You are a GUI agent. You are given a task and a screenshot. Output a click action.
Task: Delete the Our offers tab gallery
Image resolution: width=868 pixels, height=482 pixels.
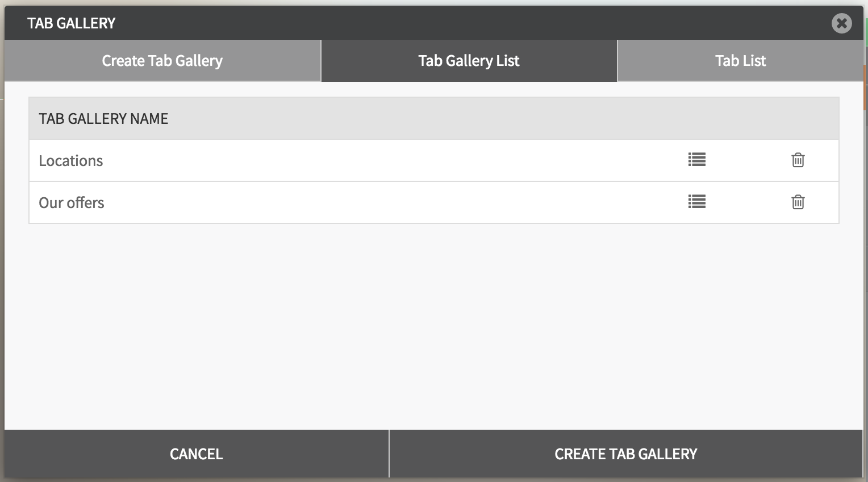(798, 202)
